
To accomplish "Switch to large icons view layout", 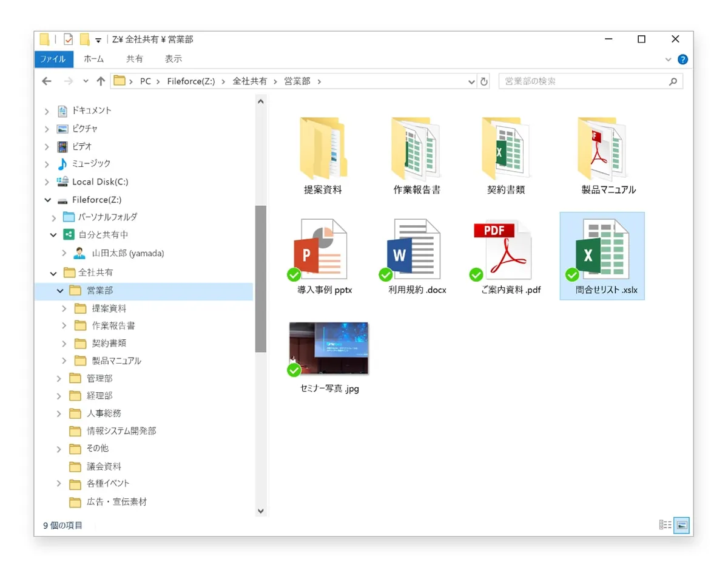I will (x=682, y=525).
